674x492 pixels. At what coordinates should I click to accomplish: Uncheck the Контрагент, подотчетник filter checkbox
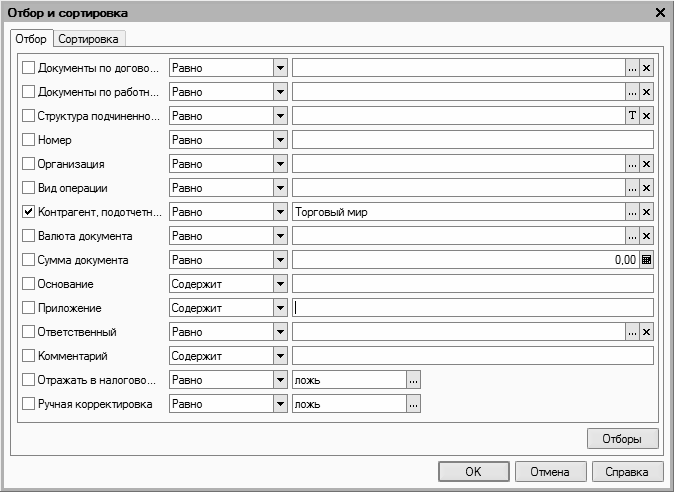(x=28, y=212)
